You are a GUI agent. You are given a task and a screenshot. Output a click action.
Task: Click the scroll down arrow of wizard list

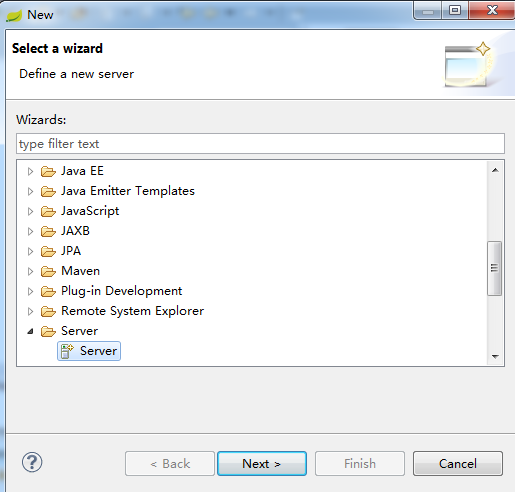(495, 357)
